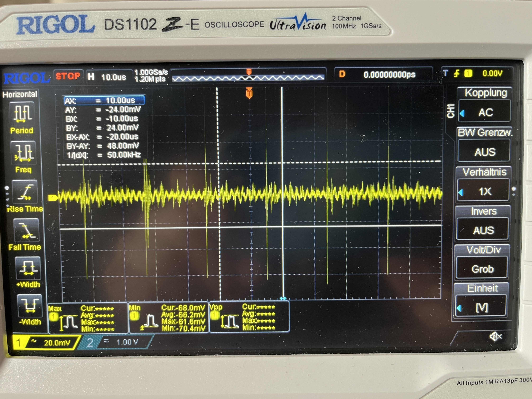532x399 pixels.
Task: Select the highlighted AX cursor value field
Action: click(x=104, y=100)
